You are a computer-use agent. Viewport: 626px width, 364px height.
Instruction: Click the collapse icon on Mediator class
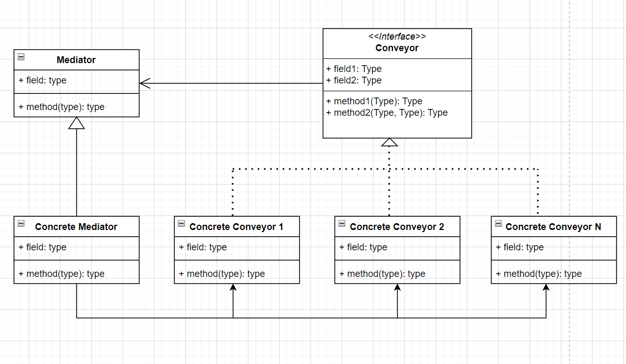coord(20,56)
